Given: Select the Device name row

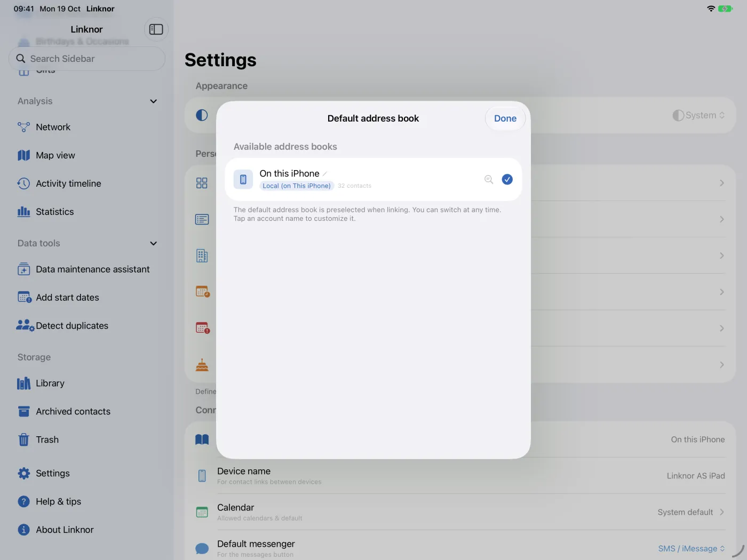Looking at the screenshot, I should click(x=460, y=476).
